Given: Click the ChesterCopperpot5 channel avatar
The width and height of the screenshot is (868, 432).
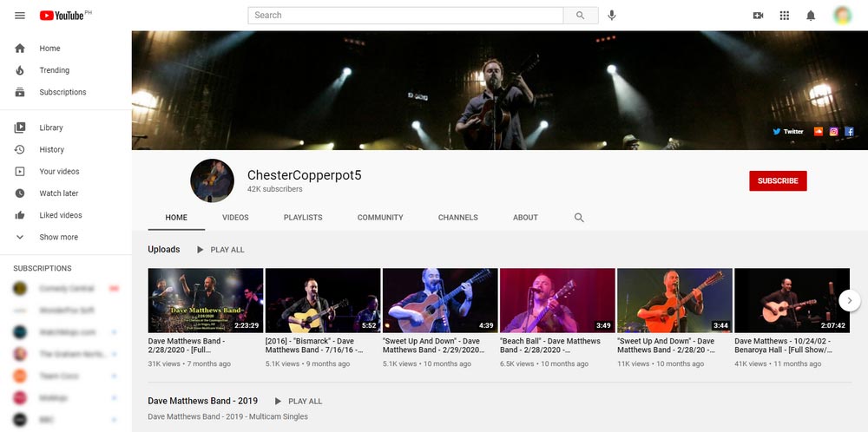Looking at the screenshot, I should 212,180.
